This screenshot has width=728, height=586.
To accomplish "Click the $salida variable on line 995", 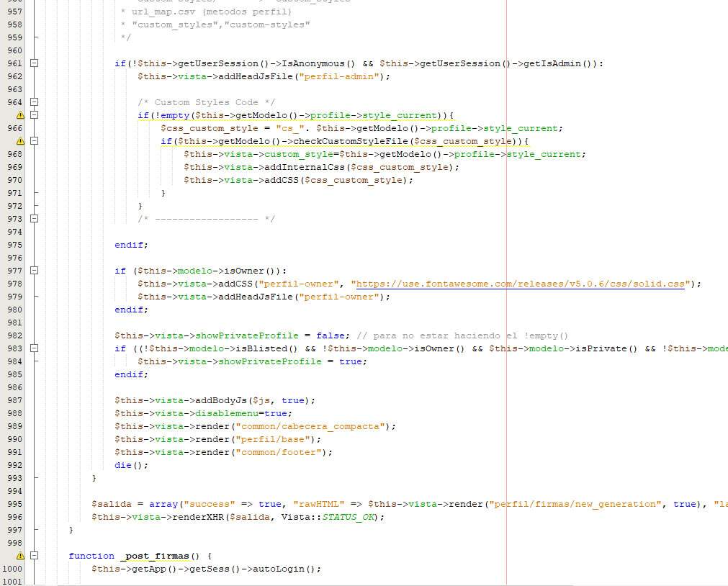I will [112, 504].
